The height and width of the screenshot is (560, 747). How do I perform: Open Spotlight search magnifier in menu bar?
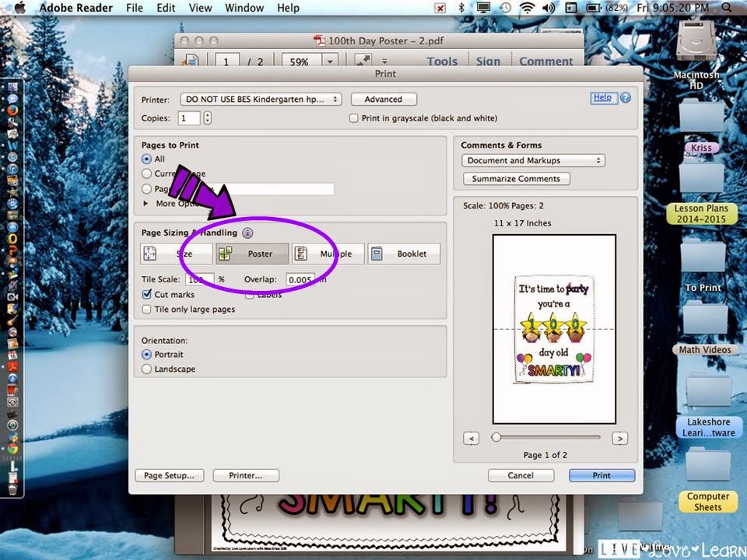click(x=726, y=8)
